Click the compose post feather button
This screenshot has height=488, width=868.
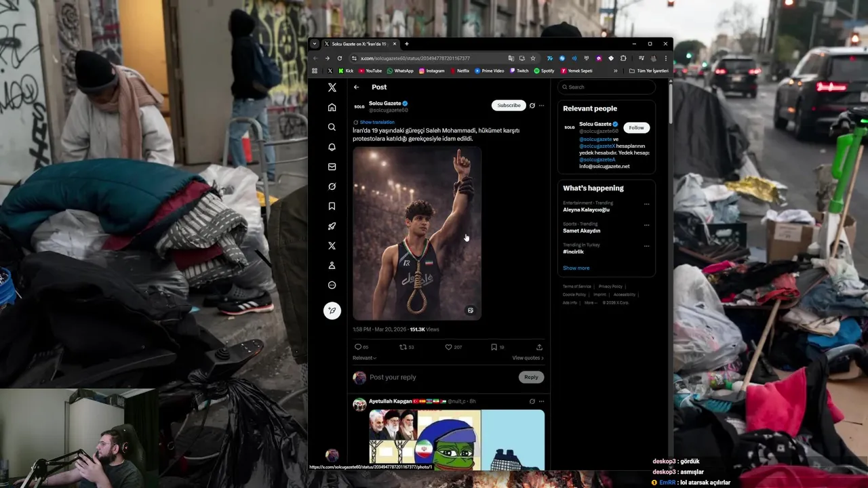[332, 310]
